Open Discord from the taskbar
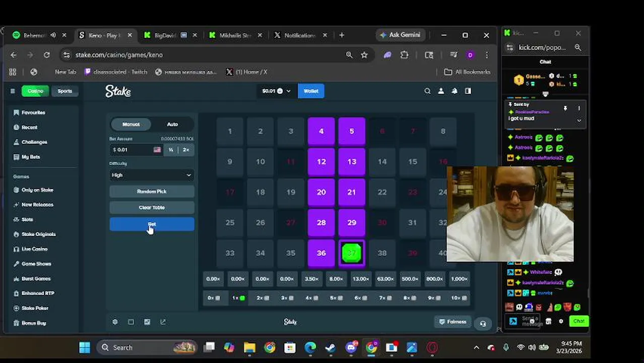The height and width of the screenshot is (363, 644). coord(351,347)
